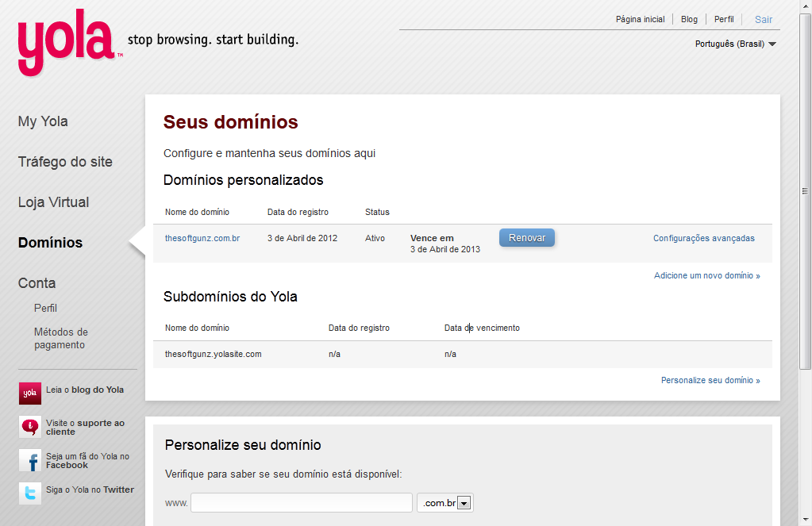Select Domínios in sidebar
This screenshot has height=526, width=812.
[x=50, y=242]
